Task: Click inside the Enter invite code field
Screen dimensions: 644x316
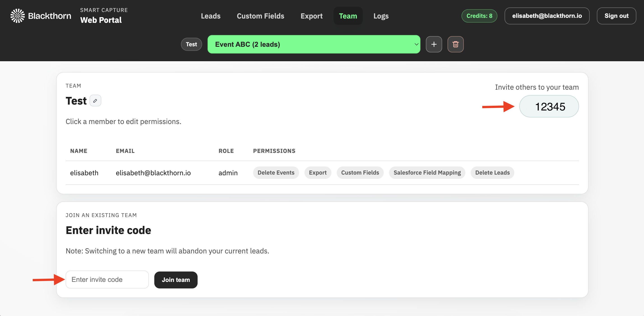Action: pyautogui.click(x=107, y=279)
